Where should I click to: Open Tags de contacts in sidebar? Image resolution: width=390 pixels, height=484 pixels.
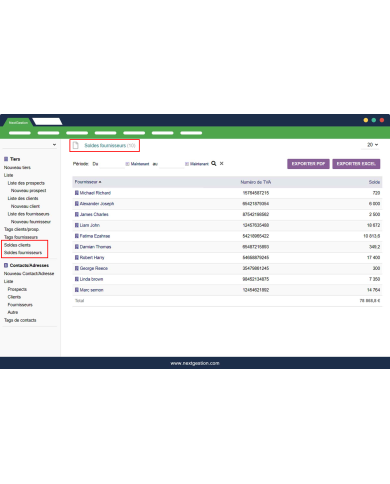(20, 320)
